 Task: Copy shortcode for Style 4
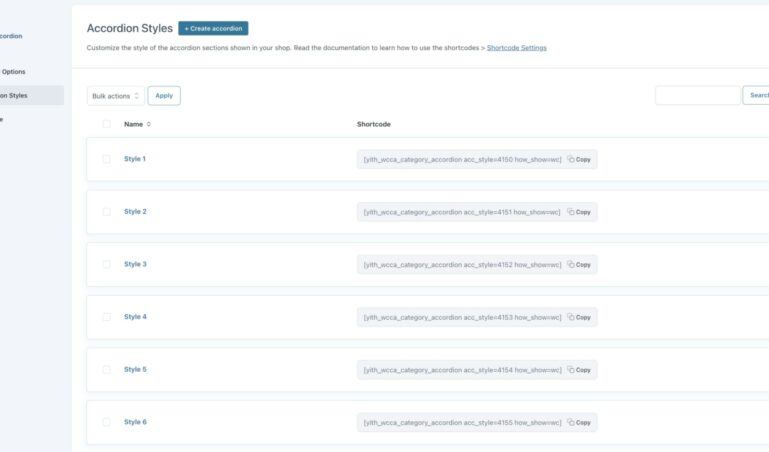(x=579, y=317)
